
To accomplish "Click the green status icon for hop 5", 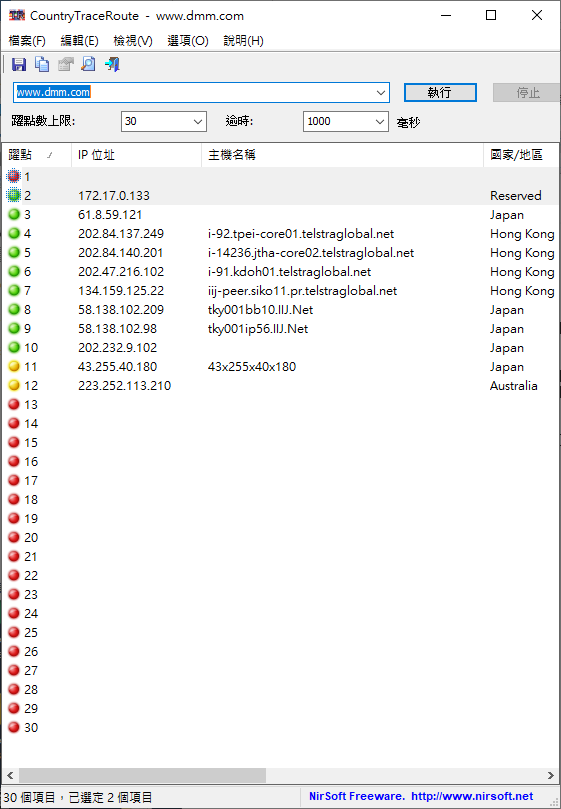I will click(14, 253).
